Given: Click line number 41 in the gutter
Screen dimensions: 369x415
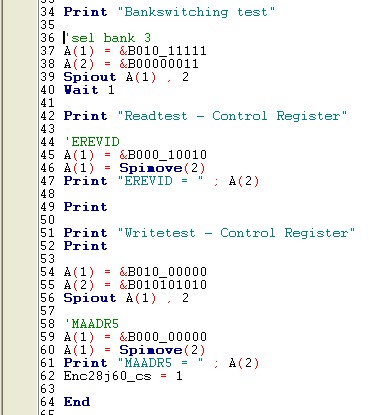Looking at the screenshot, I should [x=48, y=103].
